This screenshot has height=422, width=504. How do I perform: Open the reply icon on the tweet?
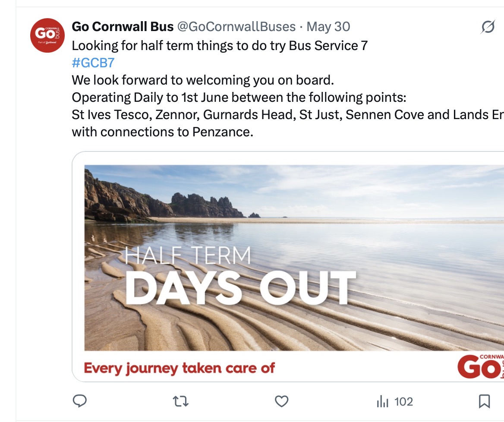pos(79,401)
